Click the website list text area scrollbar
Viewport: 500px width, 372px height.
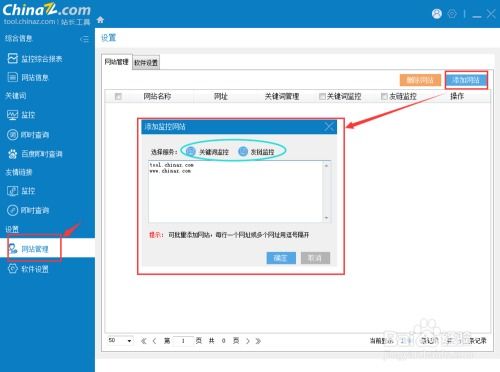326,192
